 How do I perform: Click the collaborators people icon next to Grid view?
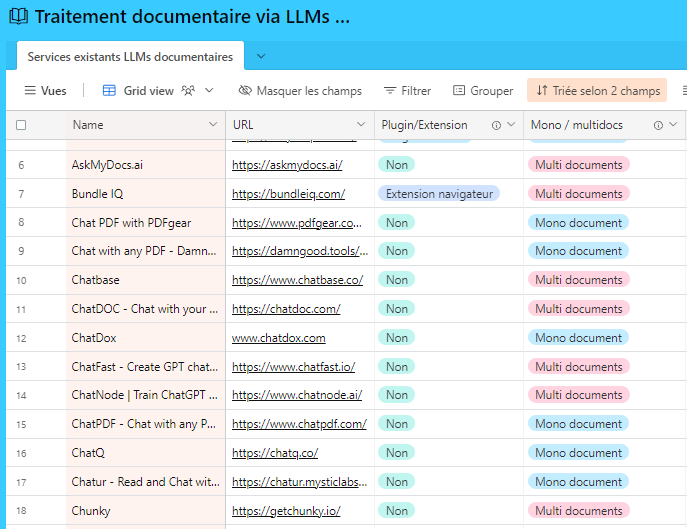(x=188, y=91)
